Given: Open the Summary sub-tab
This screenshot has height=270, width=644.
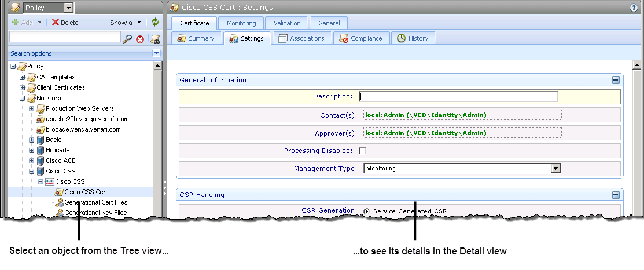Looking at the screenshot, I should pyautogui.click(x=196, y=38).
